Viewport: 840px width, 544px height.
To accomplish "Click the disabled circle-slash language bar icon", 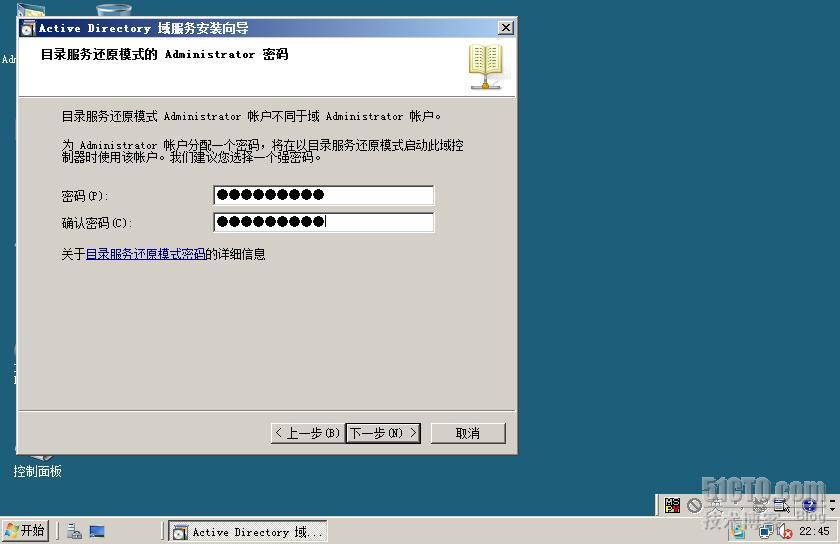I will (695, 505).
